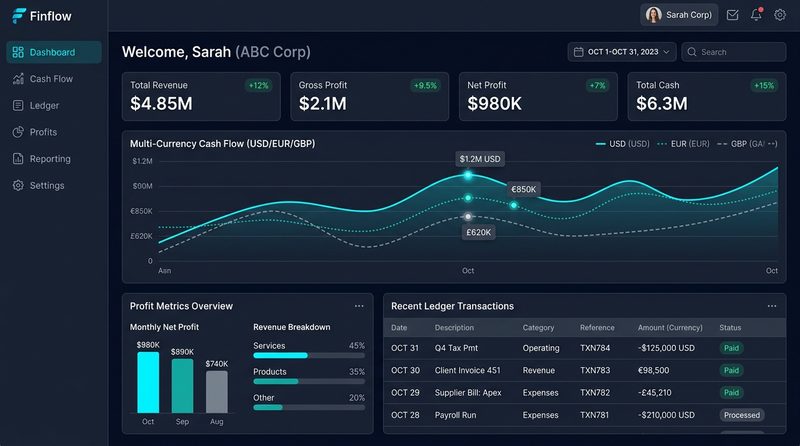Screen dimensions: 800x446
Task: Click the Profits pie icon
Action: pyautogui.click(x=18, y=132)
